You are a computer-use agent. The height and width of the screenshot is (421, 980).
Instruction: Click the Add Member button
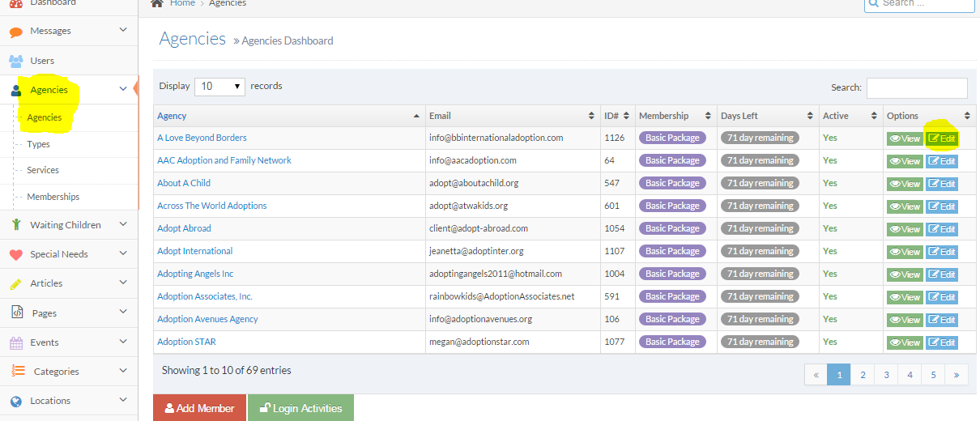199,408
